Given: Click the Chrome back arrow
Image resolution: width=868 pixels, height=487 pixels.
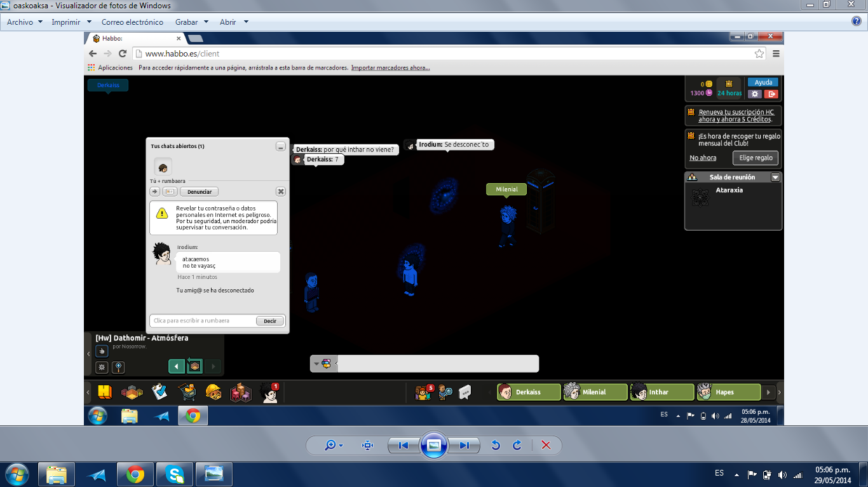Looking at the screenshot, I should coord(93,53).
